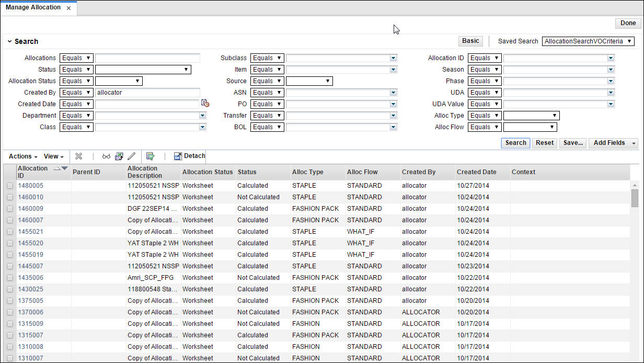
Task: Check the checkbox next to allocation 1455020
Action: tap(10, 243)
